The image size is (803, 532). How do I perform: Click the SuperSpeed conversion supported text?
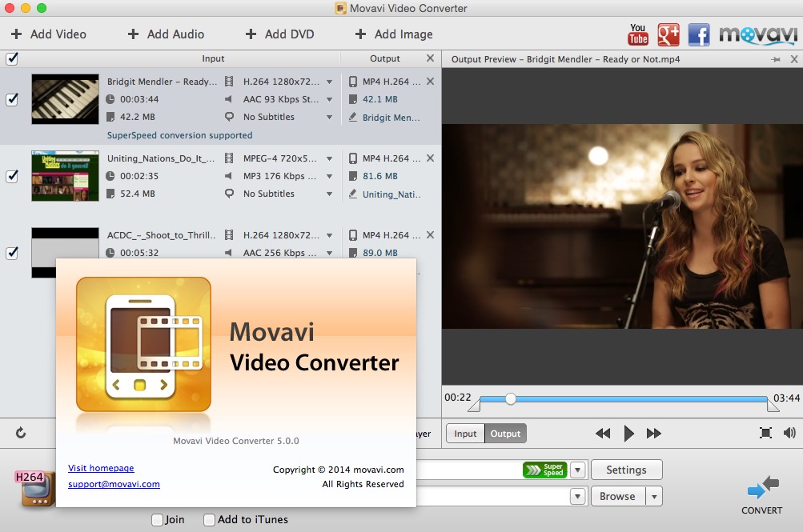tap(180, 135)
